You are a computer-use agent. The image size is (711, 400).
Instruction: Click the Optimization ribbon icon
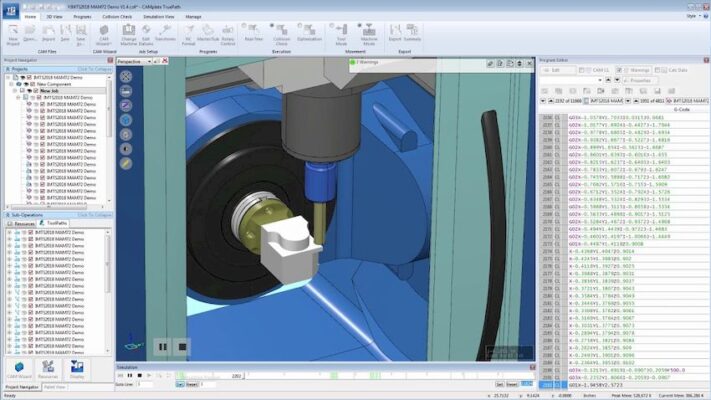pos(310,38)
